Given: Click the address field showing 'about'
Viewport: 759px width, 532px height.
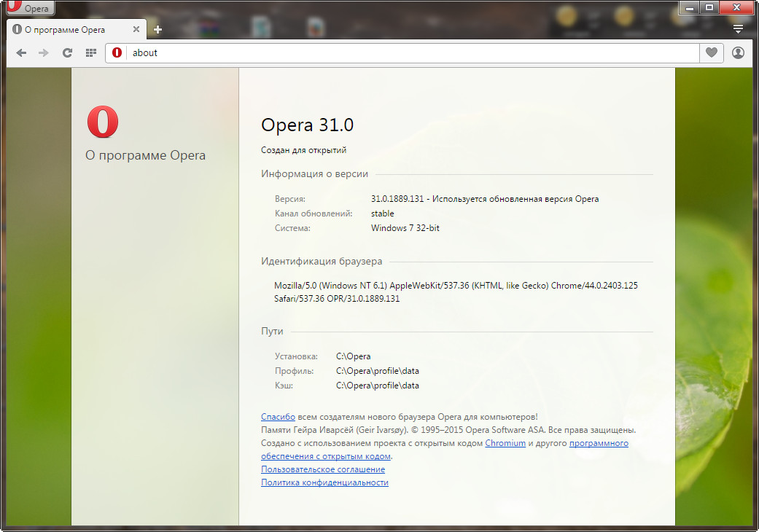Looking at the screenshot, I should click(413, 52).
